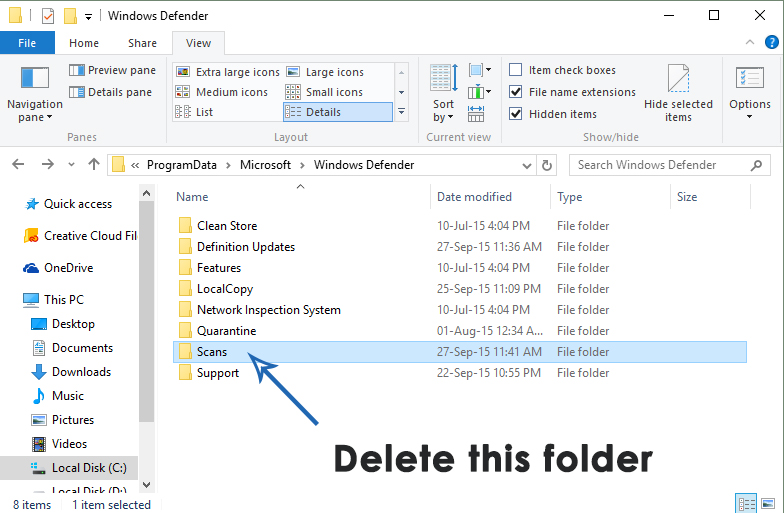Uncheck File name extensions
Image resolution: width=784 pixels, height=513 pixels.
pyautogui.click(x=516, y=92)
